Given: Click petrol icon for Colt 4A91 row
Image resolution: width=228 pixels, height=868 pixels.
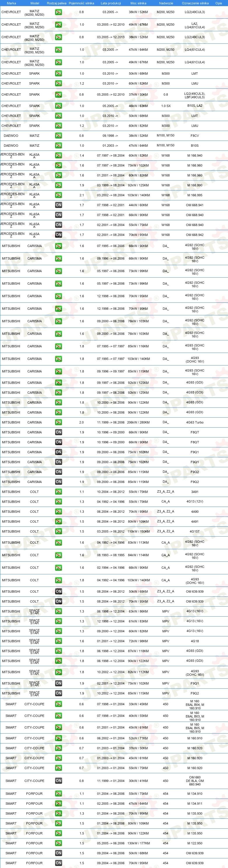Looking at the screenshot, I should tap(59, 521).
